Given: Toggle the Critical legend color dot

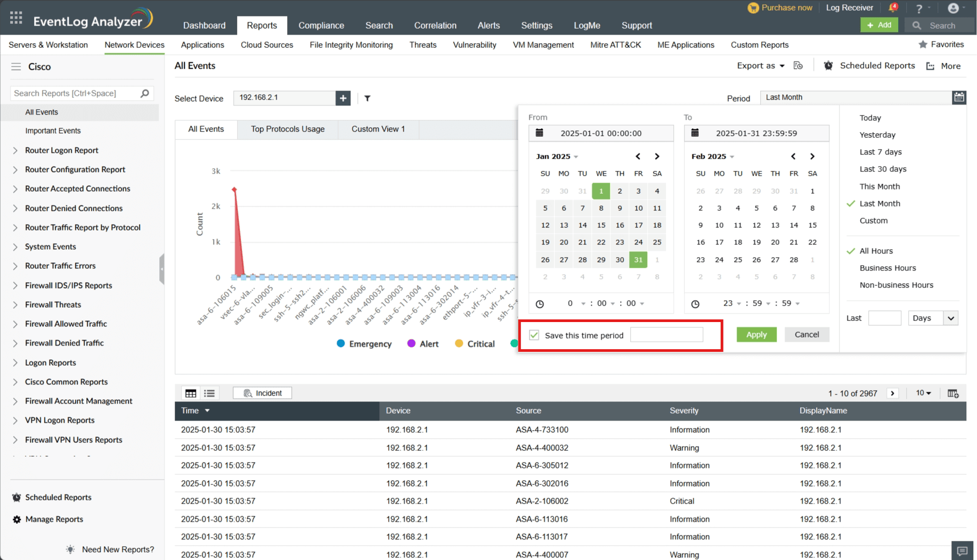Looking at the screenshot, I should [x=459, y=343].
